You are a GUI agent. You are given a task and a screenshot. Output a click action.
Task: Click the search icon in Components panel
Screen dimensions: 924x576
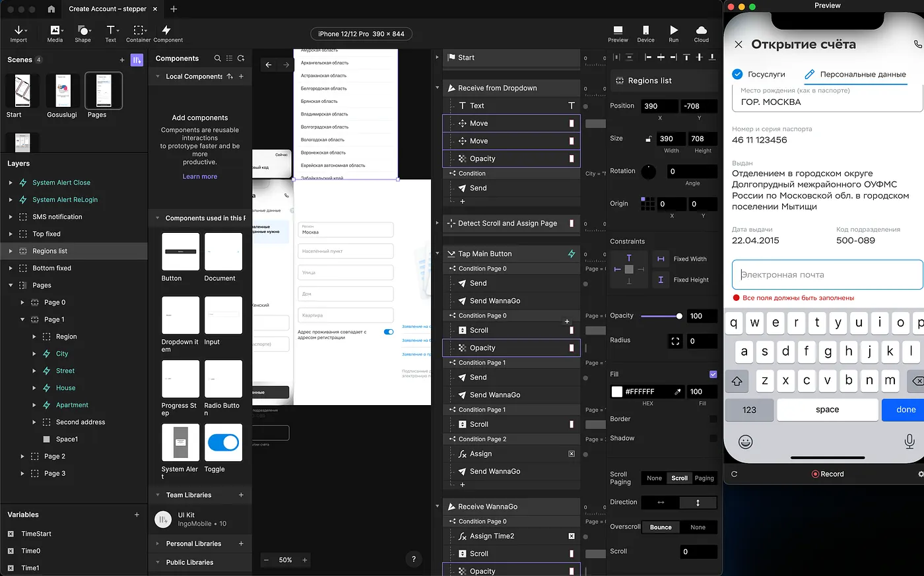pyautogui.click(x=218, y=59)
